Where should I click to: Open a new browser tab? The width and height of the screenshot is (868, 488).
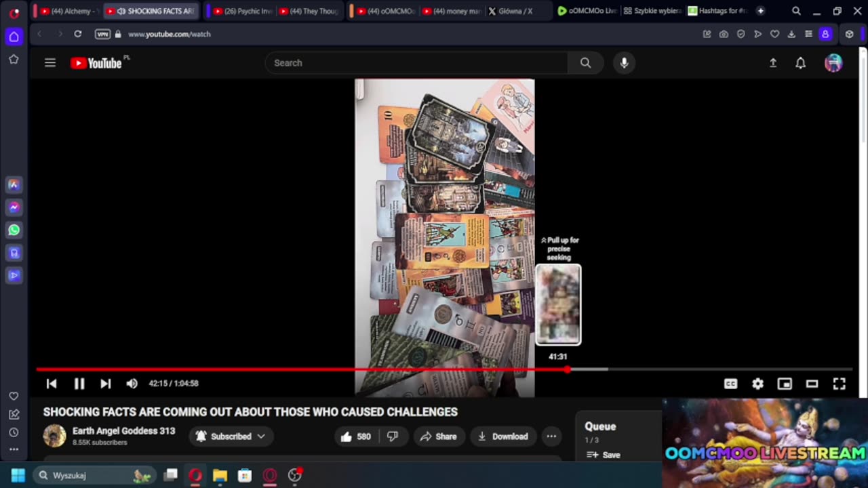760,11
